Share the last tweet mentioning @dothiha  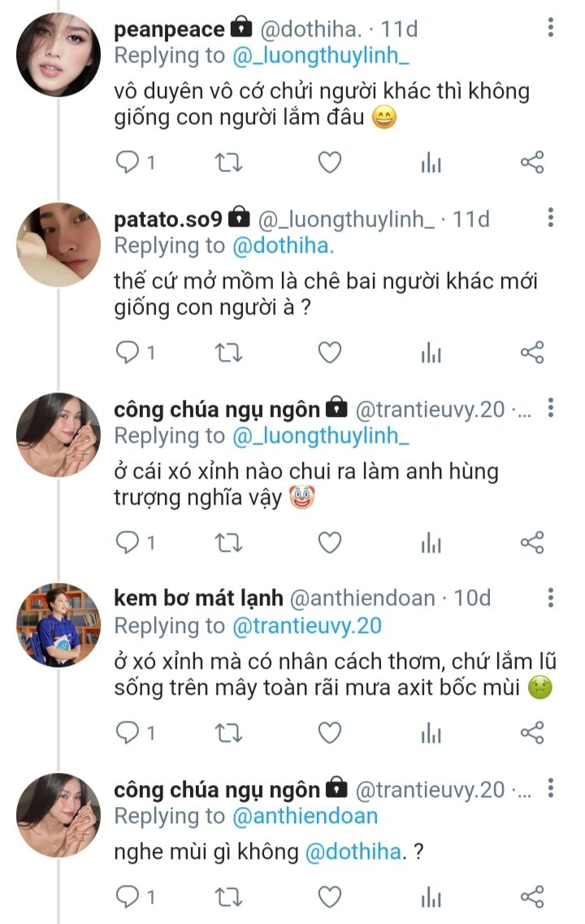(531, 897)
